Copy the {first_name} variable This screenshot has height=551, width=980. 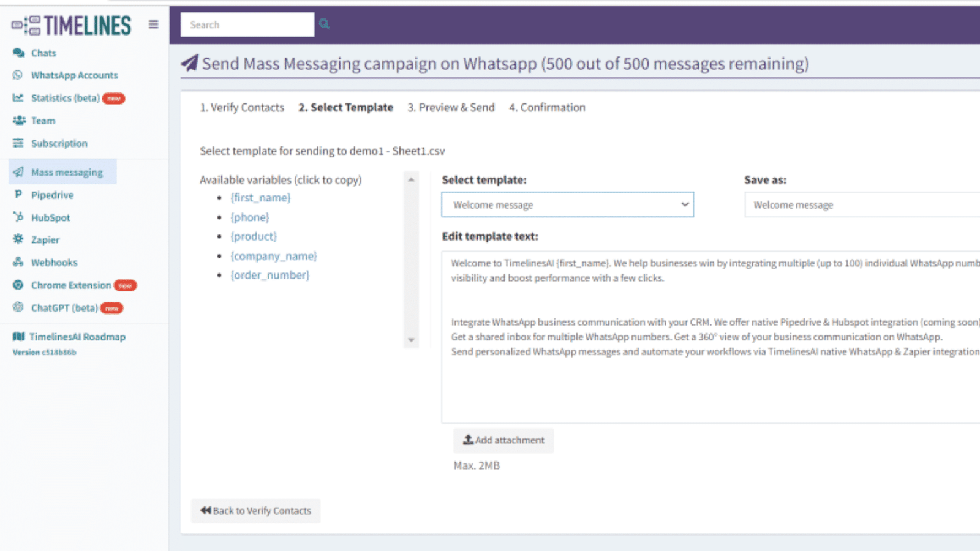[260, 198]
